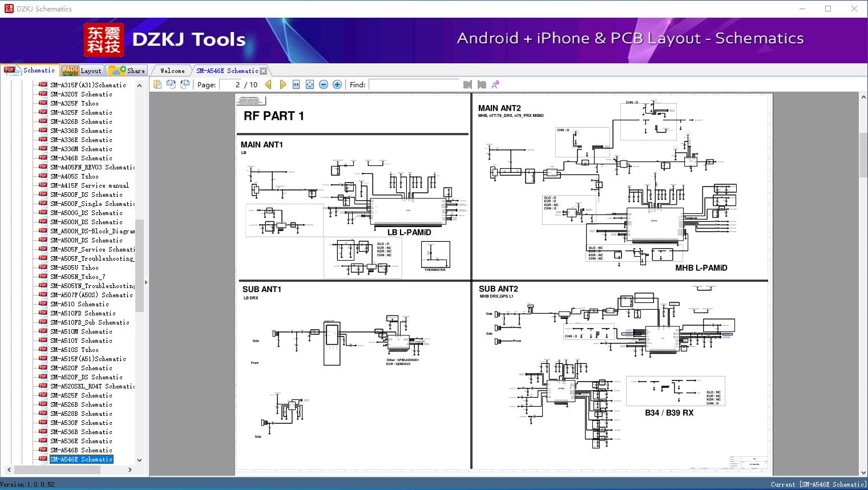Screen dimensions: 868x490
Task: Click the tree list scroll down arrow
Action: [139, 460]
